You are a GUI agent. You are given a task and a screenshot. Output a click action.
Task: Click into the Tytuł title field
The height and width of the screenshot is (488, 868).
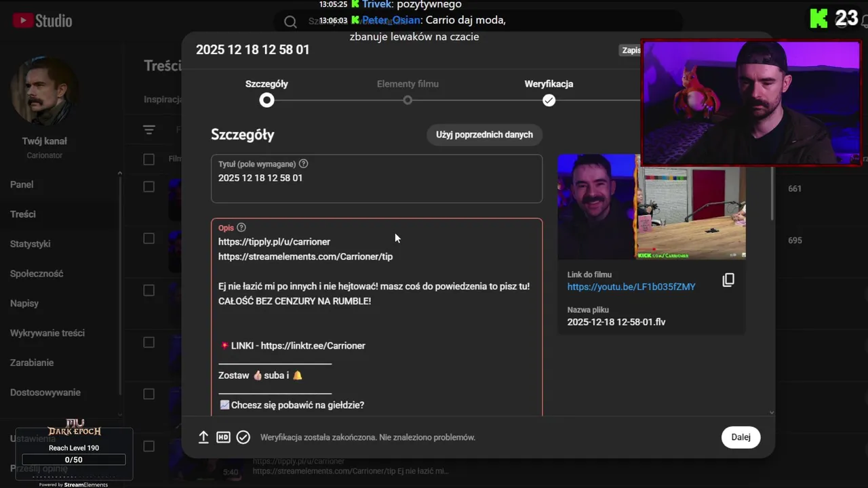coord(376,179)
